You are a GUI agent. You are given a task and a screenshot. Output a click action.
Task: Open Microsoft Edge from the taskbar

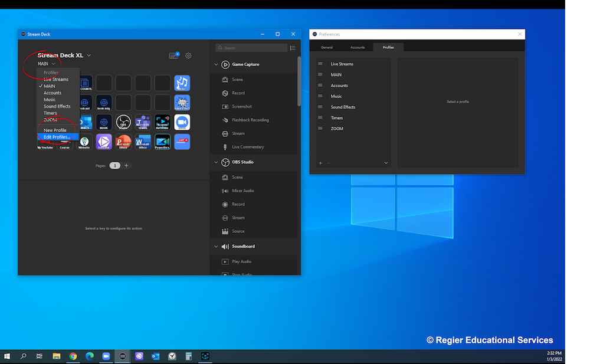click(90, 356)
